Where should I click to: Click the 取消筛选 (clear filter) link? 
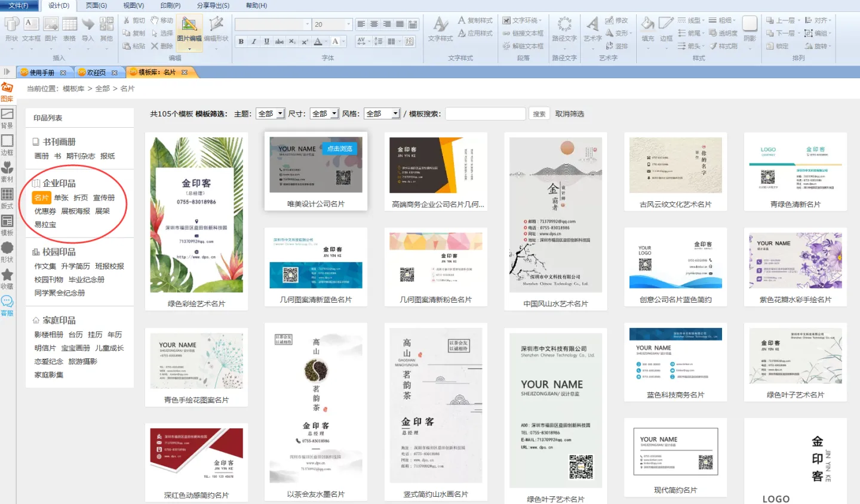(x=570, y=114)
